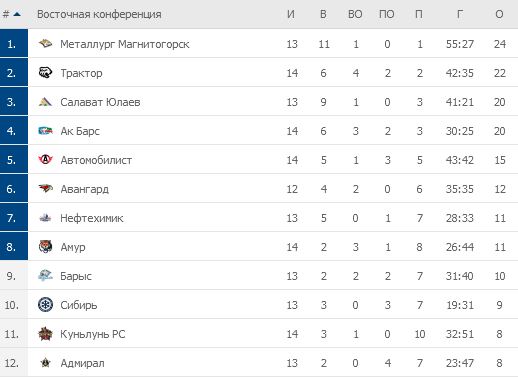Sort by the И games played header
This screenshot has width=518, height=377.
[x=291, y=14]
